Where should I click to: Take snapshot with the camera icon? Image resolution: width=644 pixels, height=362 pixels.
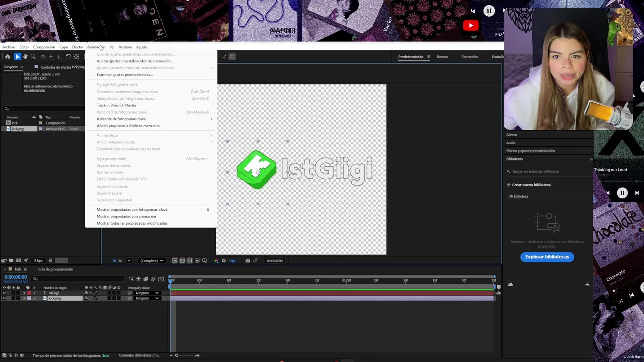point(248,261)
